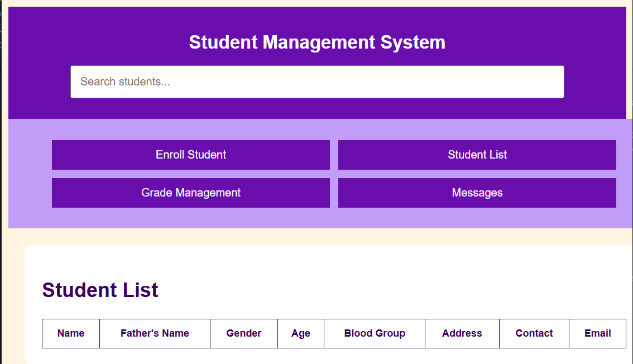The image size is (633, 364).
Task: Select the Father's Name column header
Action: [x=155, y=333]
